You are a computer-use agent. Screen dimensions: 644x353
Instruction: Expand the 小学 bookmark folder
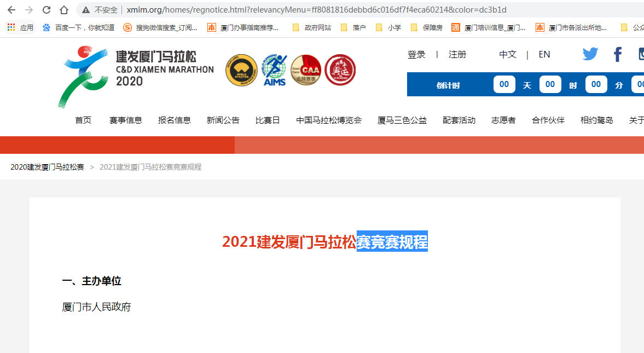click(388, 27)
